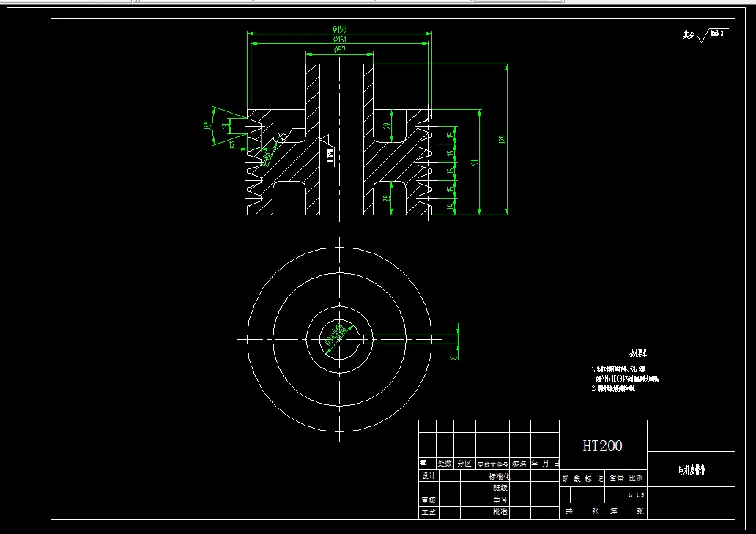Click the 比例 scale header cell
Viewport: 756px width, 534px height.
[637, 478]
